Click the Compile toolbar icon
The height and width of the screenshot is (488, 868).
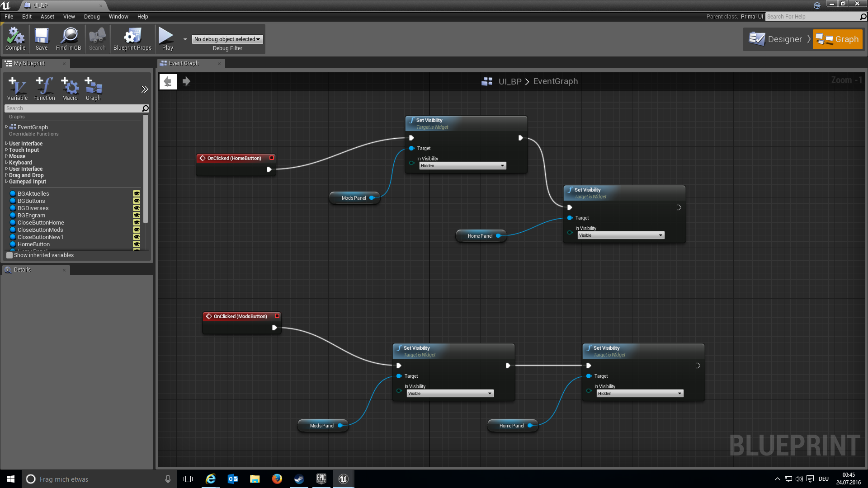15,39
